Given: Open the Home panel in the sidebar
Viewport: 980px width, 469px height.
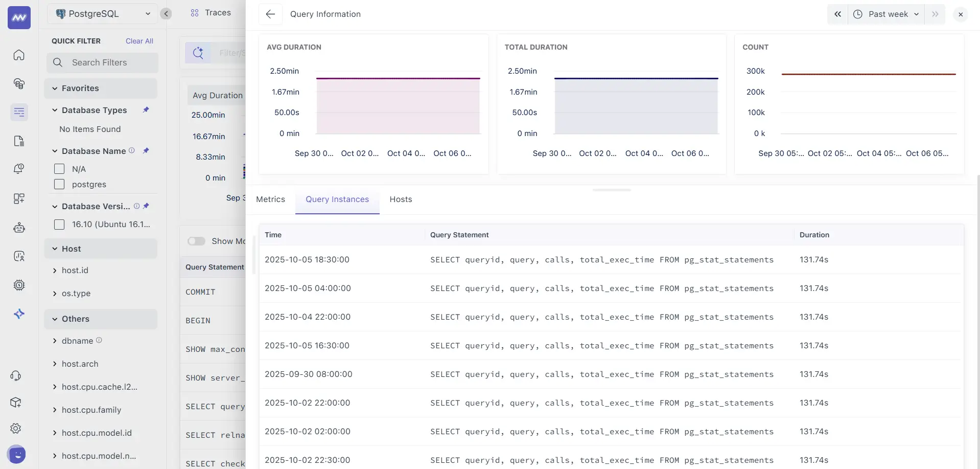Looking at the screenshot, I should pos(18,55).
